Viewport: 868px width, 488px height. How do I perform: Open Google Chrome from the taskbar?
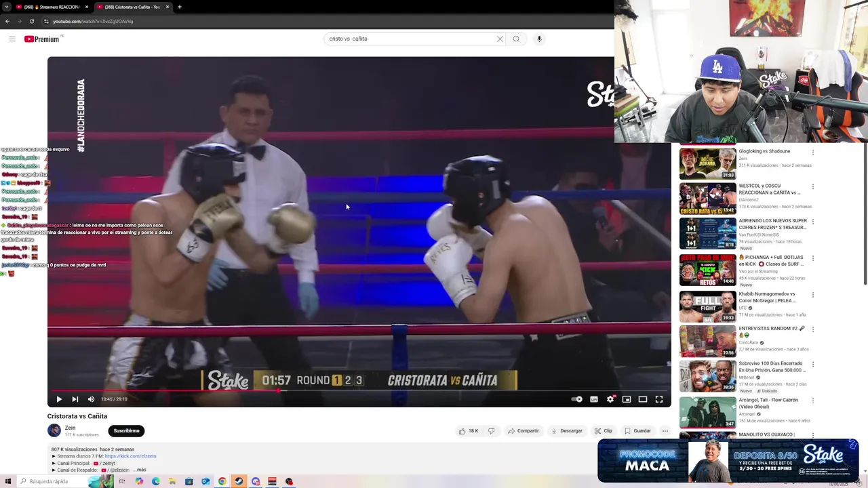click(222, 481)
